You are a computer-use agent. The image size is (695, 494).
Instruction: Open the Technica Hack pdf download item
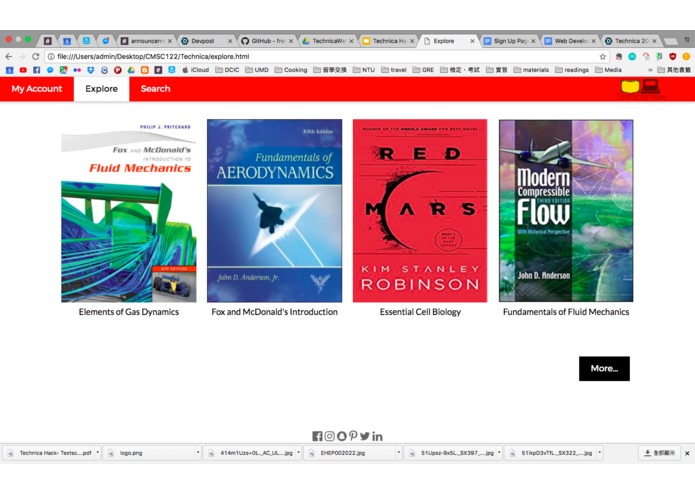(49, 452)
